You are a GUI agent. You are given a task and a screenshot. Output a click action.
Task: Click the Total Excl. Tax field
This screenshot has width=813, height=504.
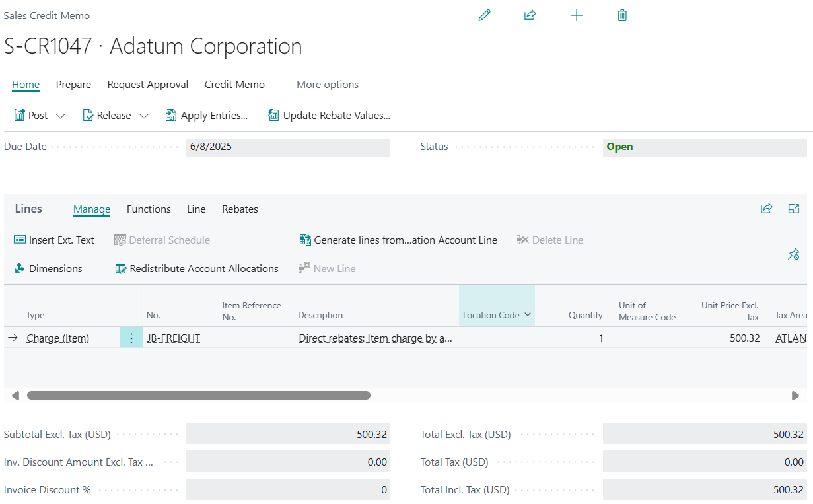pyautogui.click(x=705, y=434)
